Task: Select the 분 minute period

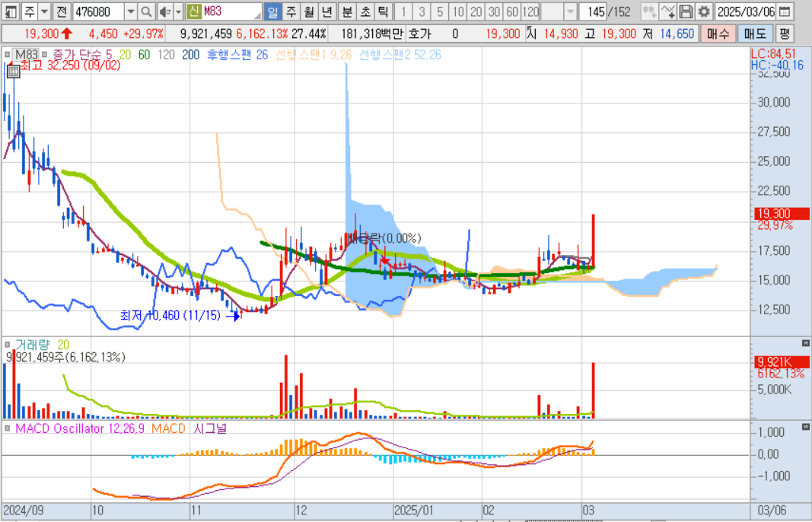Action: coord(347,11)
